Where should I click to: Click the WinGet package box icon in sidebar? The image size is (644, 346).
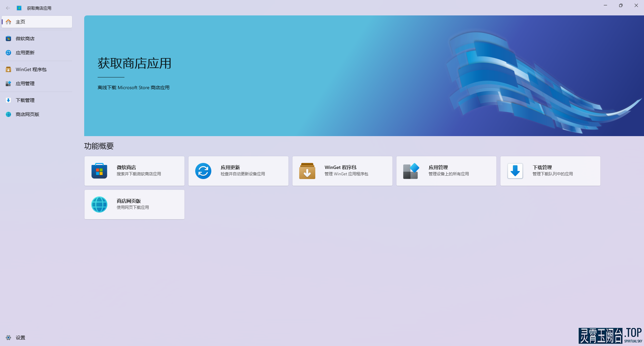(8, 69)
